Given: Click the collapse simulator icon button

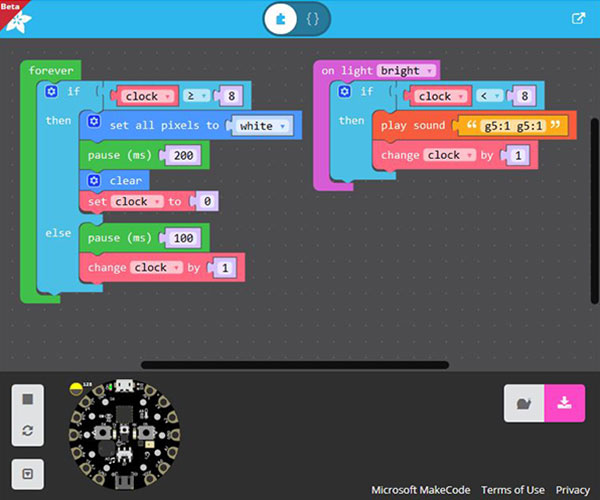Looking at the screenshot, I should pos(28,472).
